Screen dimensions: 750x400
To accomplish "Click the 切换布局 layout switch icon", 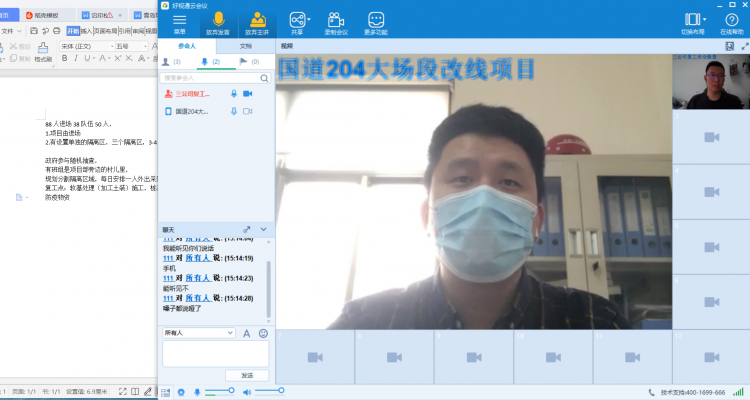I will pos(692,19).
